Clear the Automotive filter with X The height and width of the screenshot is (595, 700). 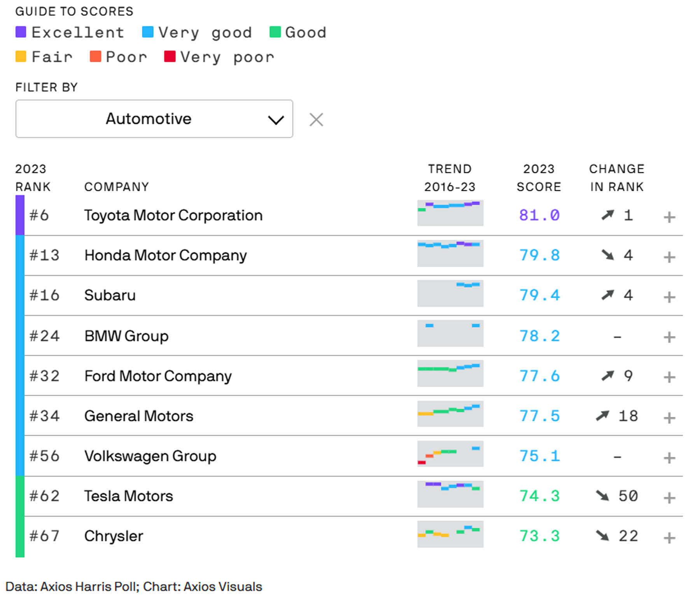(x=316, y=120)
